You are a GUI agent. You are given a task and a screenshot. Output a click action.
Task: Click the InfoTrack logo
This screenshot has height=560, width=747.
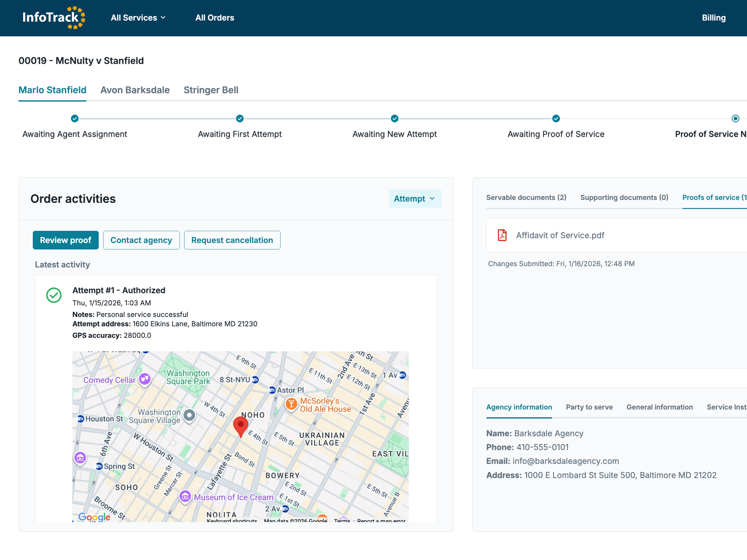[54, 18]
